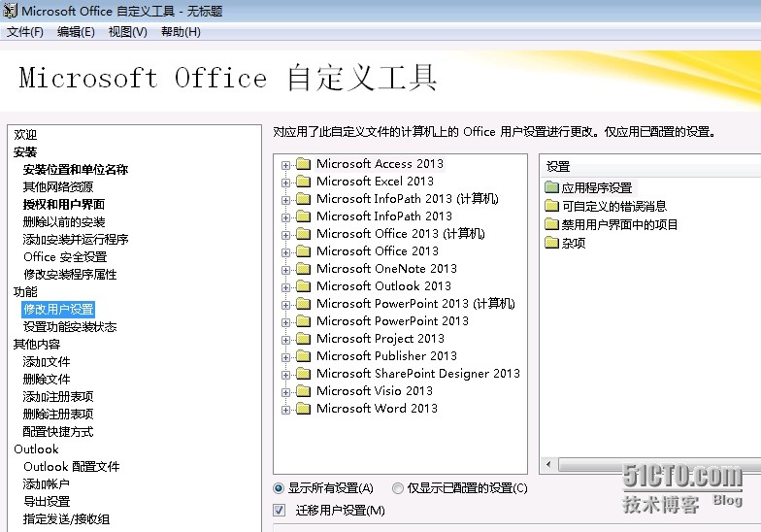Expand the Microsoft Project 2013 tree node
The height and width of the screenshot is (532, 761).
[285, 340]
